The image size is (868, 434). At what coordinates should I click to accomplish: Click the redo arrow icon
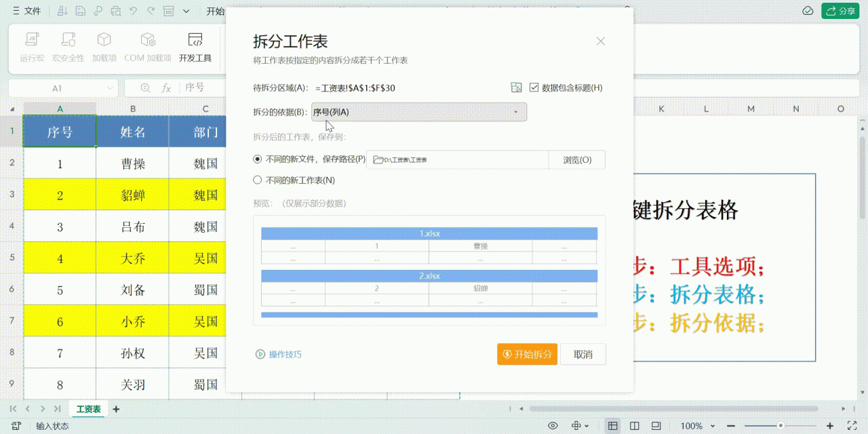(x=151, y=11)
